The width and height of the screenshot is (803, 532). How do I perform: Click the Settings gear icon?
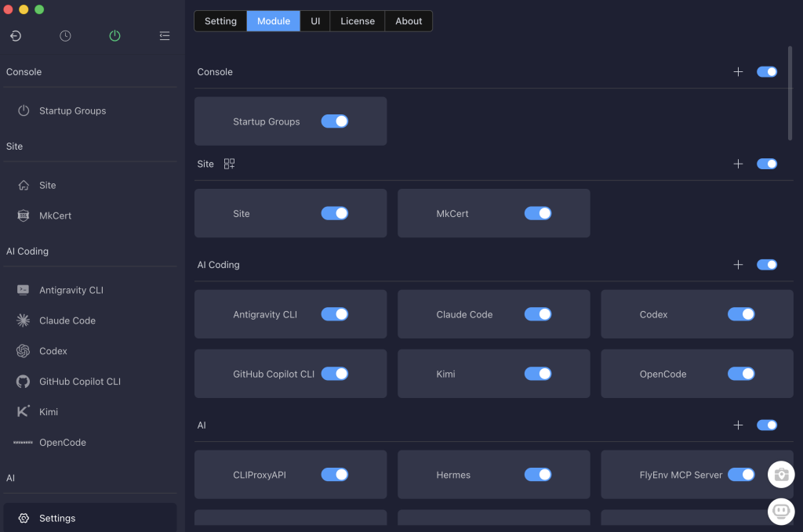pyautogui.click(x=24, y=518)
